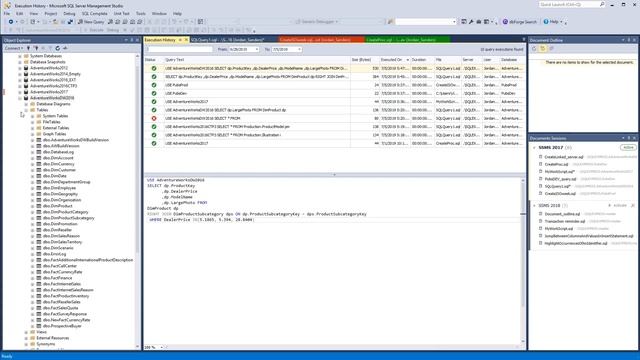Click the activity monitor icon in Object Explorer toolbar
Viewport: 640px width, 360px height.
pos(65,48)
